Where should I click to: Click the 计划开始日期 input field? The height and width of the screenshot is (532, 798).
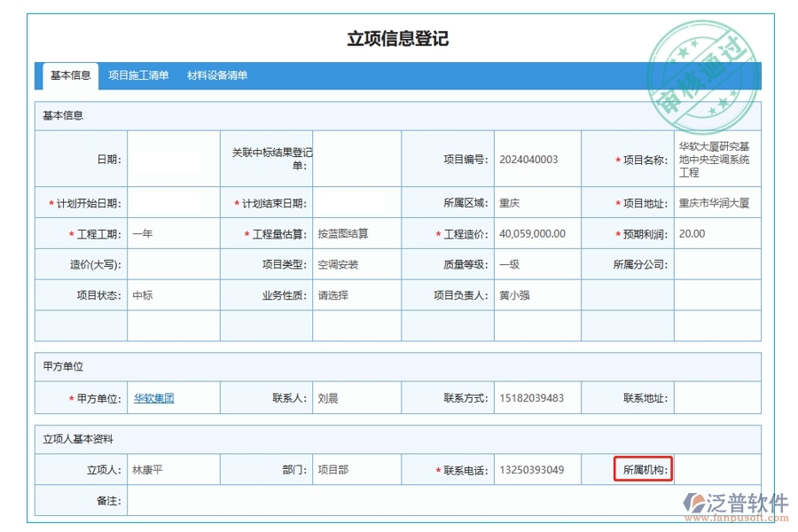click(173, 202)
